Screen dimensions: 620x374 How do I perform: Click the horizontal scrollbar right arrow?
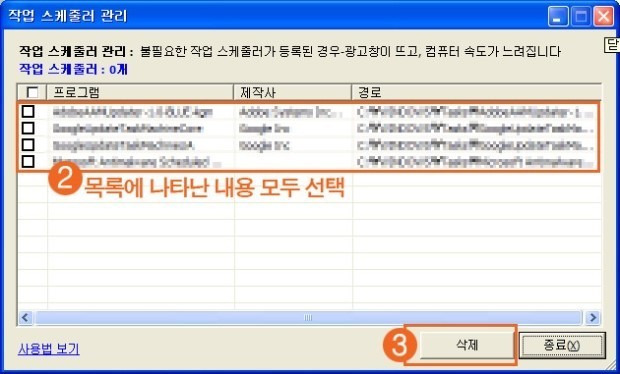tap(592, 317)
